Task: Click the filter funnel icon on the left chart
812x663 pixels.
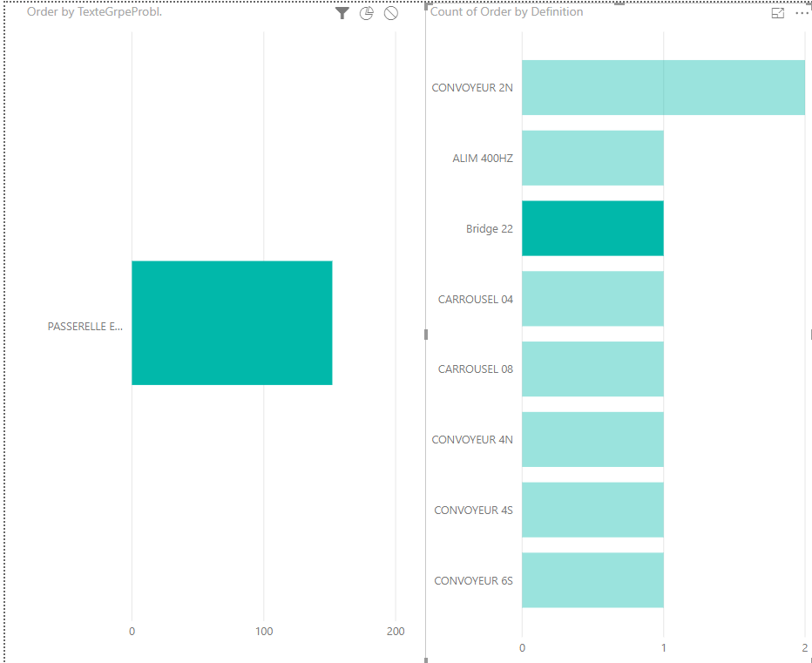Action: point(342,13)
